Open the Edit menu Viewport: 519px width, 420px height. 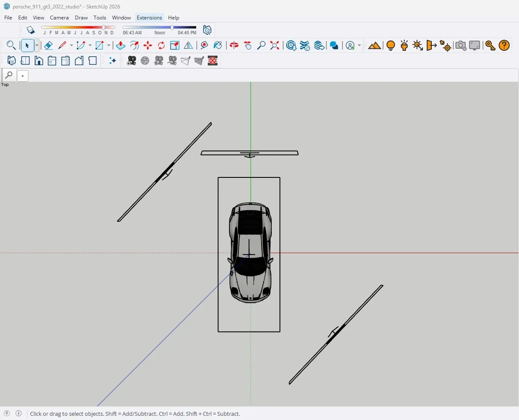tap(23, 18)
